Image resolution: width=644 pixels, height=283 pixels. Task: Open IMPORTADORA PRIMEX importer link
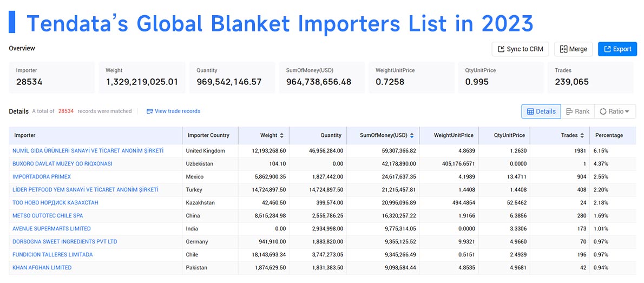pos(42,176)
